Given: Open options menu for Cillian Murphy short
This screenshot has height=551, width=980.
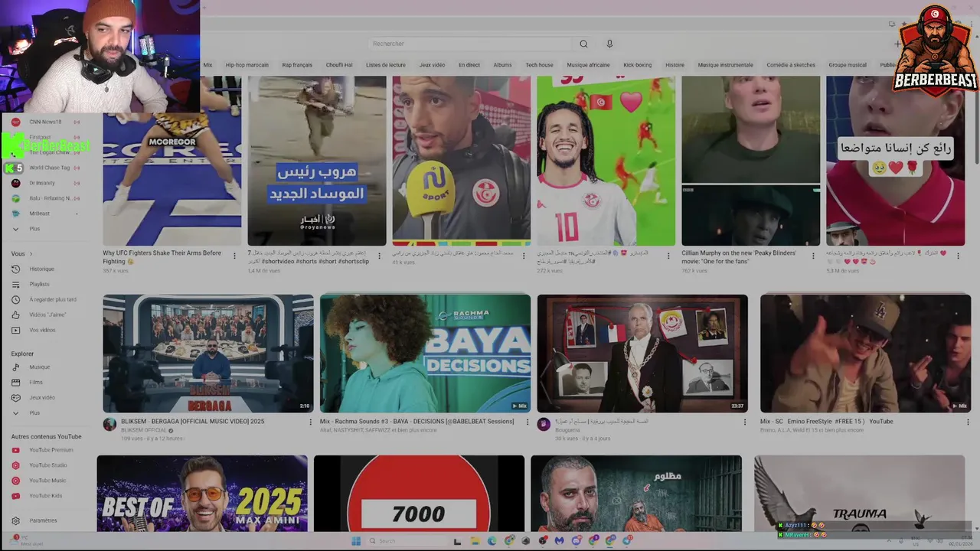Looking at the screenshot, I should coord(813,256).
